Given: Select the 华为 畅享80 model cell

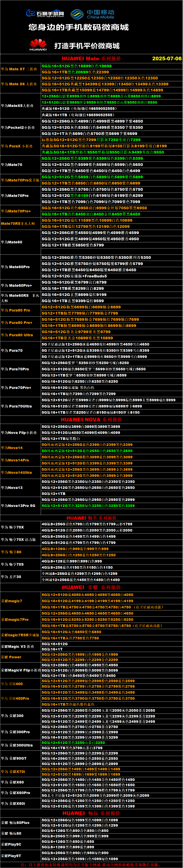Looking at the screenshot, I should (x=21, y=552).
